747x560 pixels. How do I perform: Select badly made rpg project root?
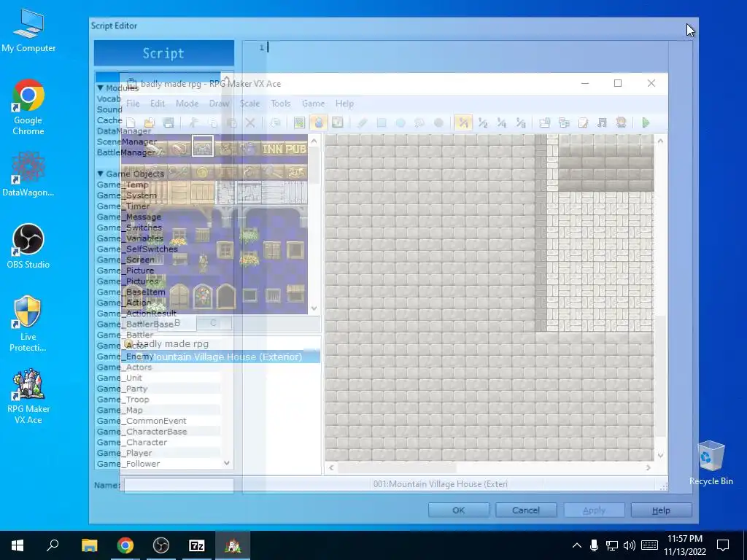(x=173, y=344)
